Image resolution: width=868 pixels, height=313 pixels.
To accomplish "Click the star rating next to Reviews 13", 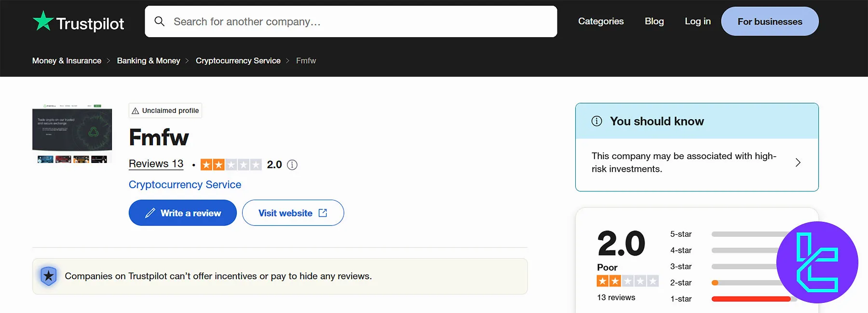I will tap(231, 165).
